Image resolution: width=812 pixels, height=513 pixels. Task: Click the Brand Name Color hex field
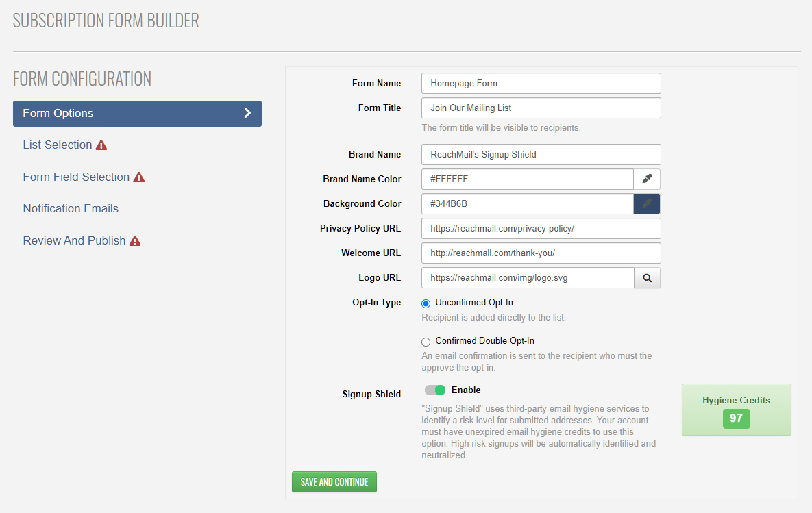click(x=527, y=179)
